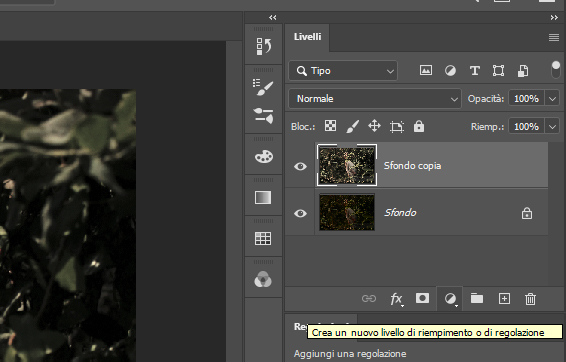The image size is (566, 362).
Task: Open the Livelli panel menu
Action: (554, 37)
